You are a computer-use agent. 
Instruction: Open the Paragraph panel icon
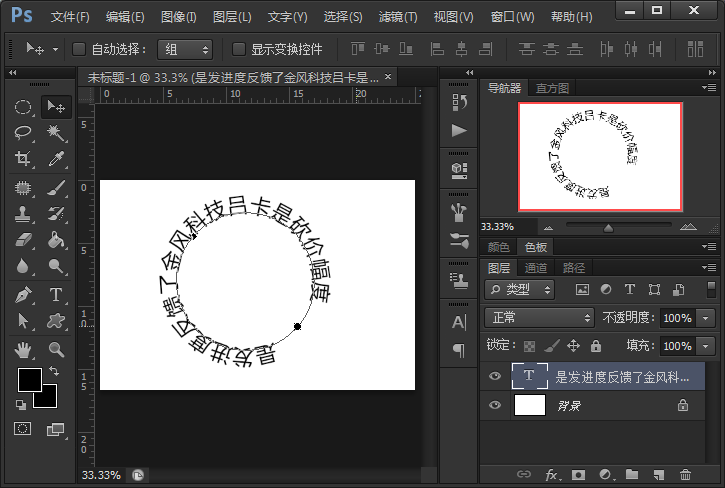pos(459,350)
